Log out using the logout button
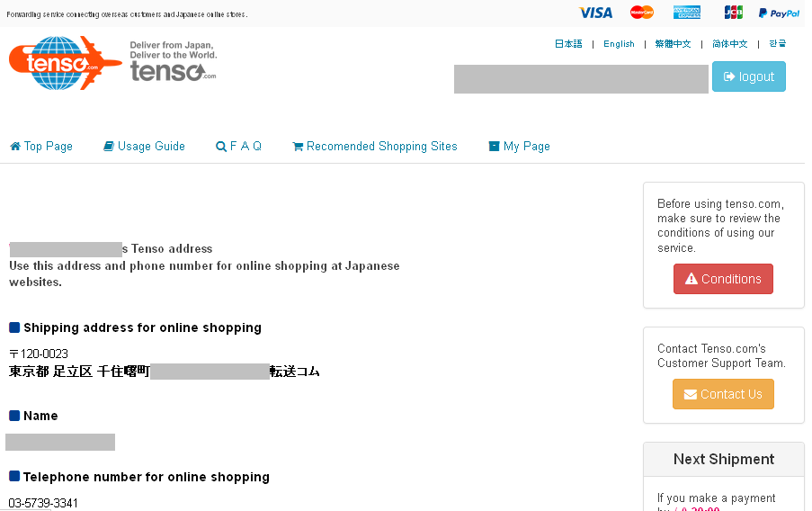Viewport: 812px width, 511px height. pos(749,76)
